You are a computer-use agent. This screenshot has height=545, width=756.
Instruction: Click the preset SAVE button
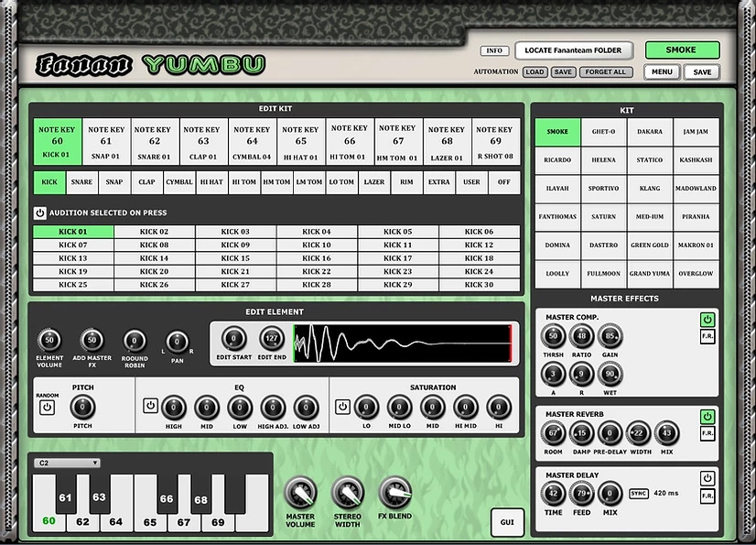(702, 72)
